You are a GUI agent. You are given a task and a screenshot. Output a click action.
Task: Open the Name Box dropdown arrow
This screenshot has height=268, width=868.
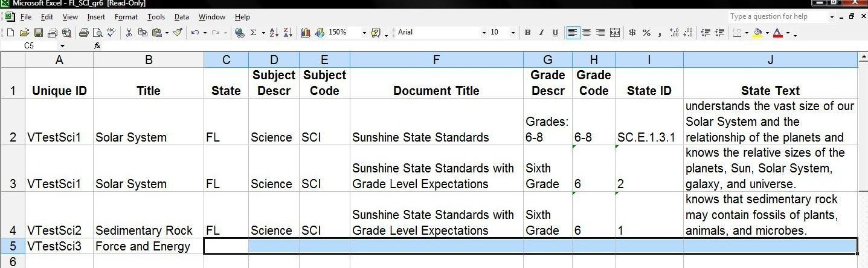(x=62, y=45)
